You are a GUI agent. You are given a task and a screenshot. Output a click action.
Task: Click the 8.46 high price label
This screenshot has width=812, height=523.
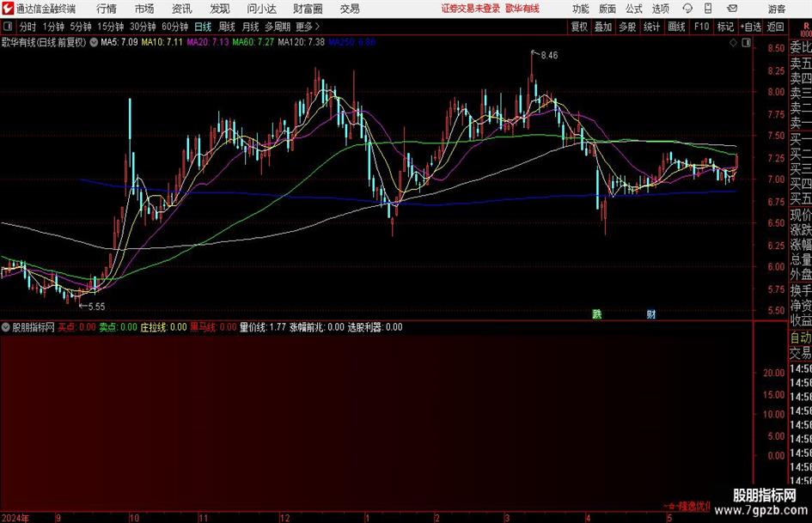549,55
